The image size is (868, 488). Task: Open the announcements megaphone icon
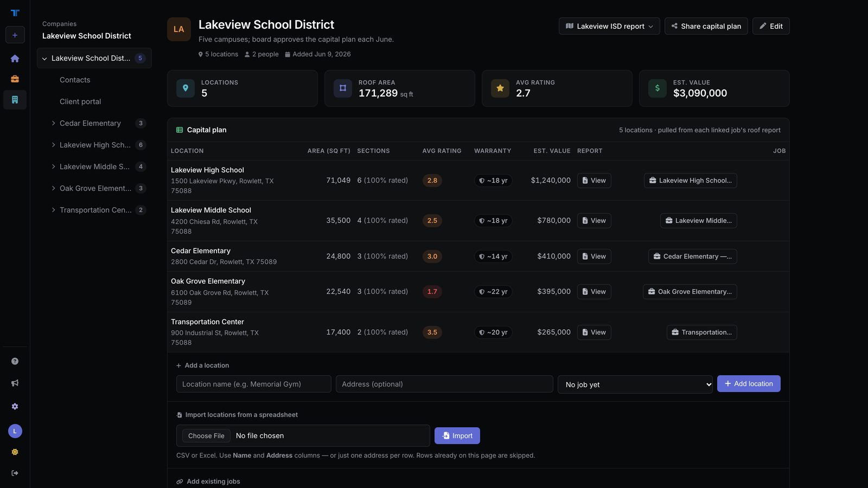coord(15,383)
